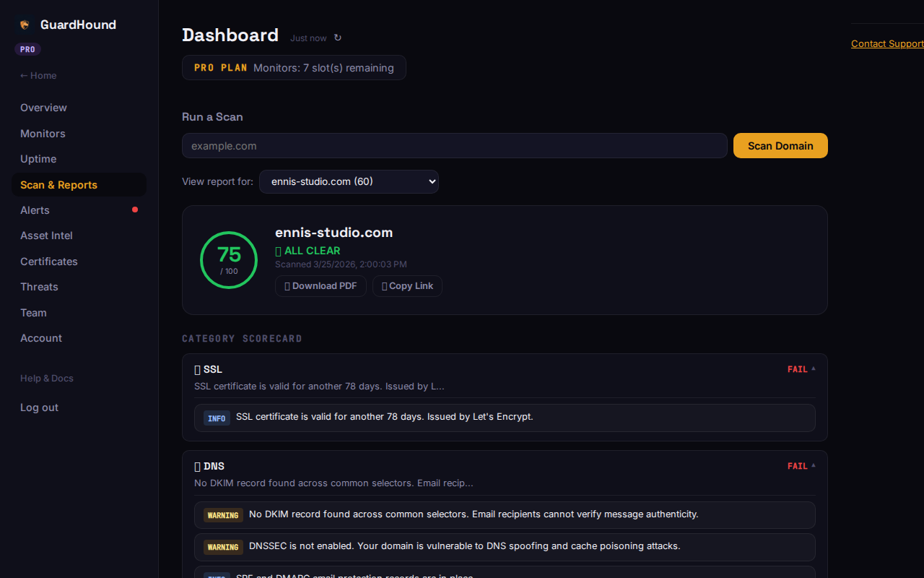The width and height of the screenshot is (924, 578).
Task: Click the WARNING badge on DNSSEC finding
Action: tap(223, 547)
